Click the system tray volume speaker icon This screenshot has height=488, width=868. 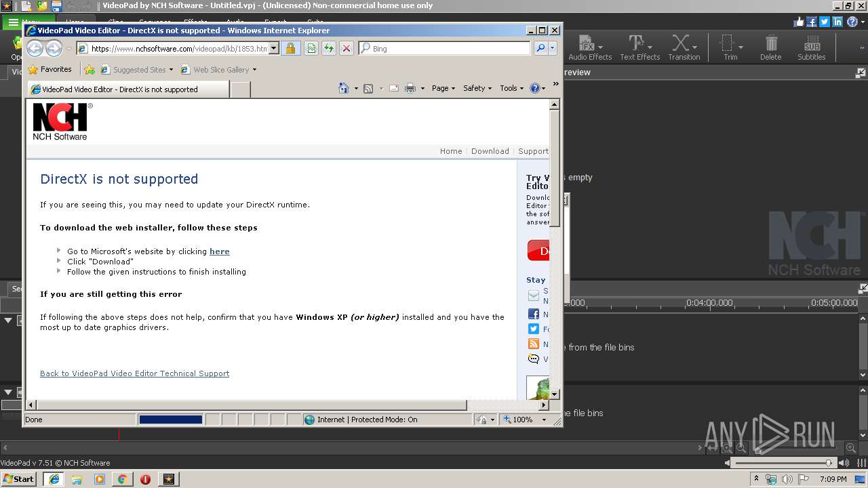click(787, 479)
